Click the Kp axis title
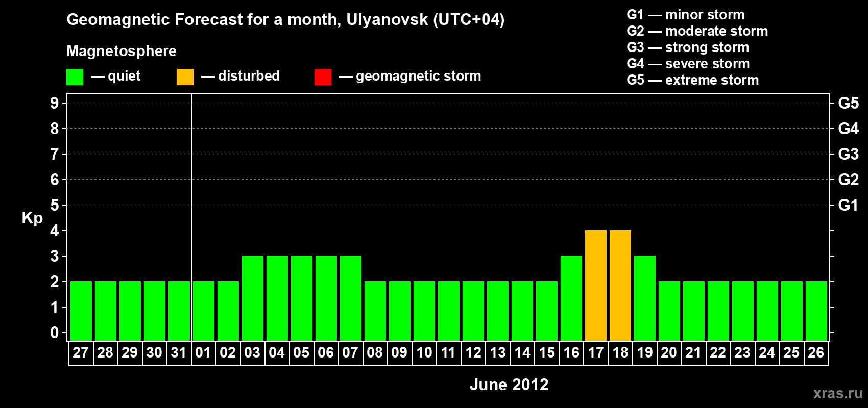 coord(32,218)
